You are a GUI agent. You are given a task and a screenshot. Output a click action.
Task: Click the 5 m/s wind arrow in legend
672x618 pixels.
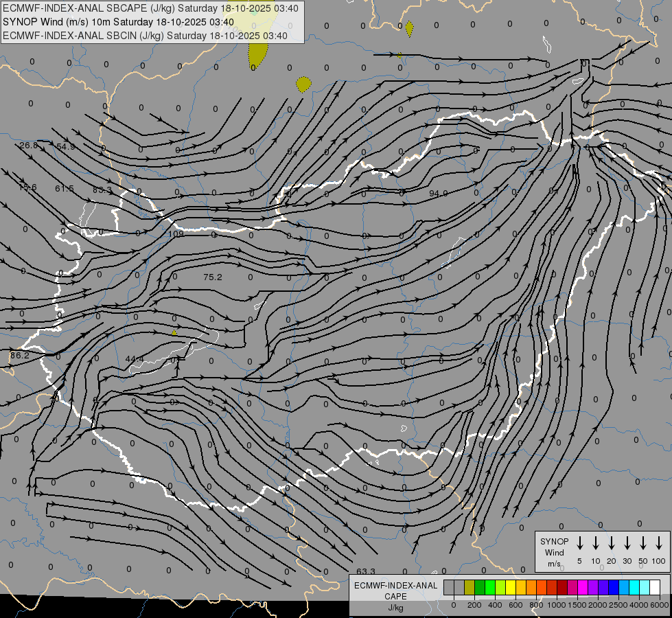(579, 543)
